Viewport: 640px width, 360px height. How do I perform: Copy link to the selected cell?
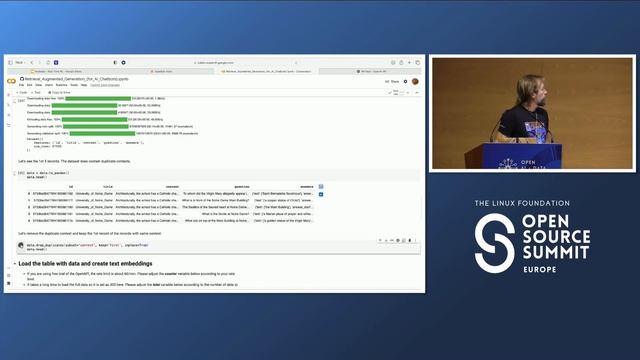392,240
